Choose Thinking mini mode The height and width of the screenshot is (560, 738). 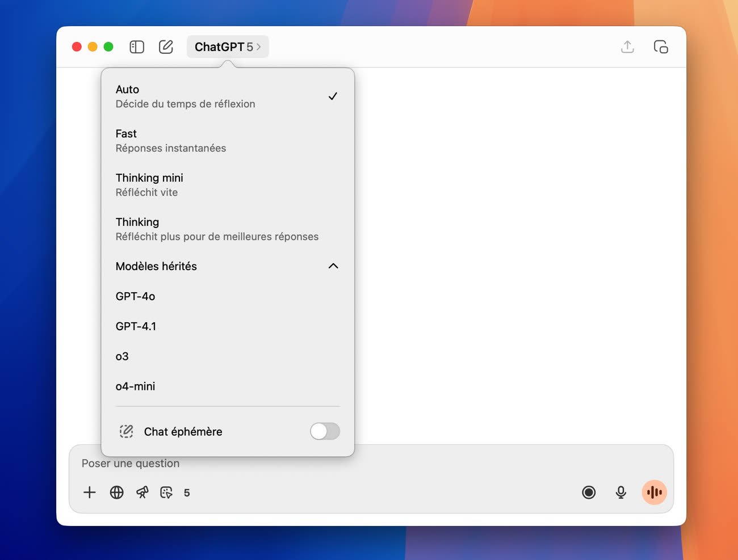(228, 185)
